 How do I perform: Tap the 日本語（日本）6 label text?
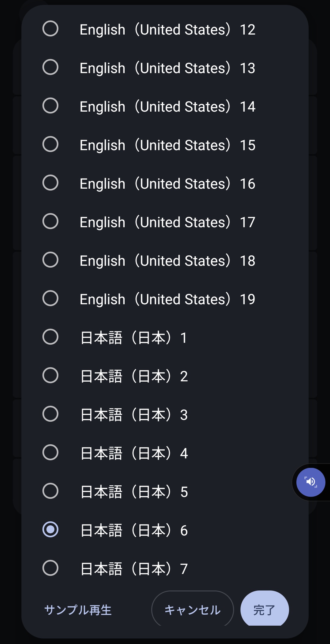point(134,531)
